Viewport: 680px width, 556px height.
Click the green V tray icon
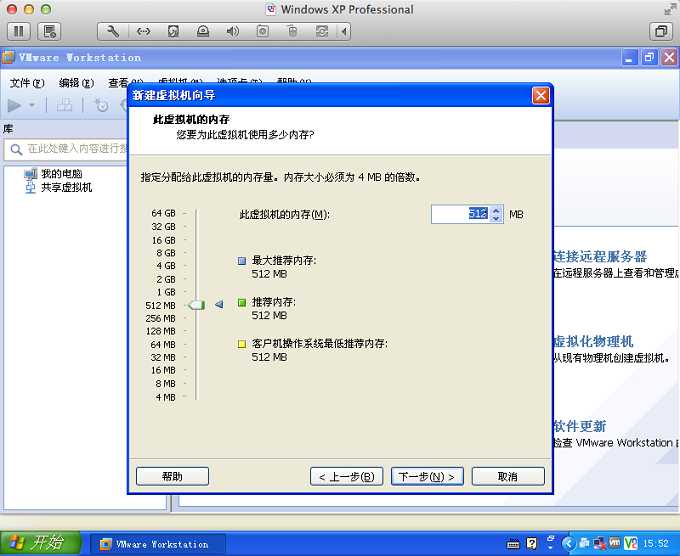[x=630, y=543]
